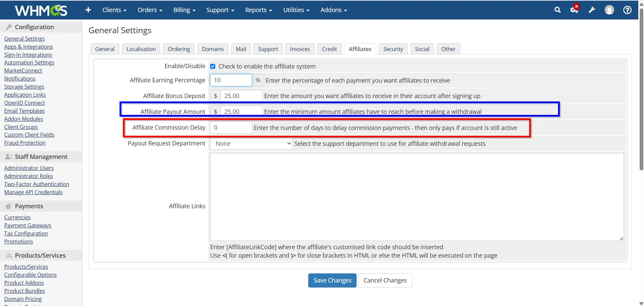The image size is (644, 306).
Task: Open Sign-In Integrations link
Action: pyautogui.click(x=28, y=55)
